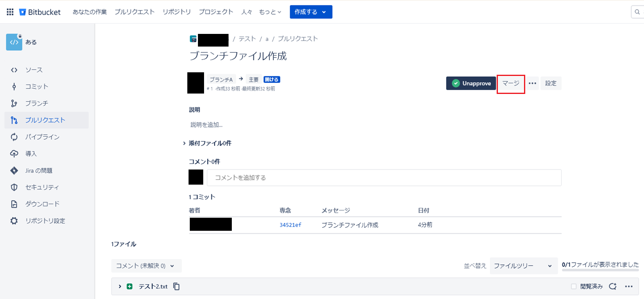The height and width of the screenshot is (299, 644).
Task: Click the files viewed progress bar
Action: 600,270
